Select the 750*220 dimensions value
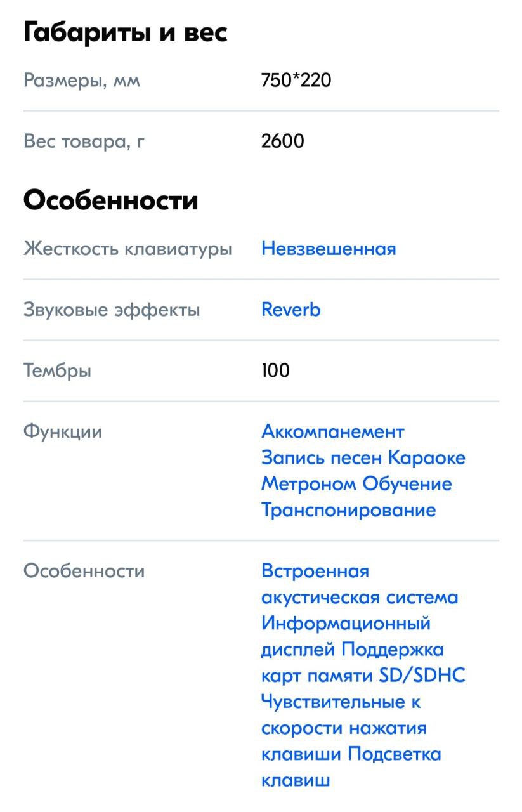The height and width of the screenshot is (812, 522). point(296,81)
